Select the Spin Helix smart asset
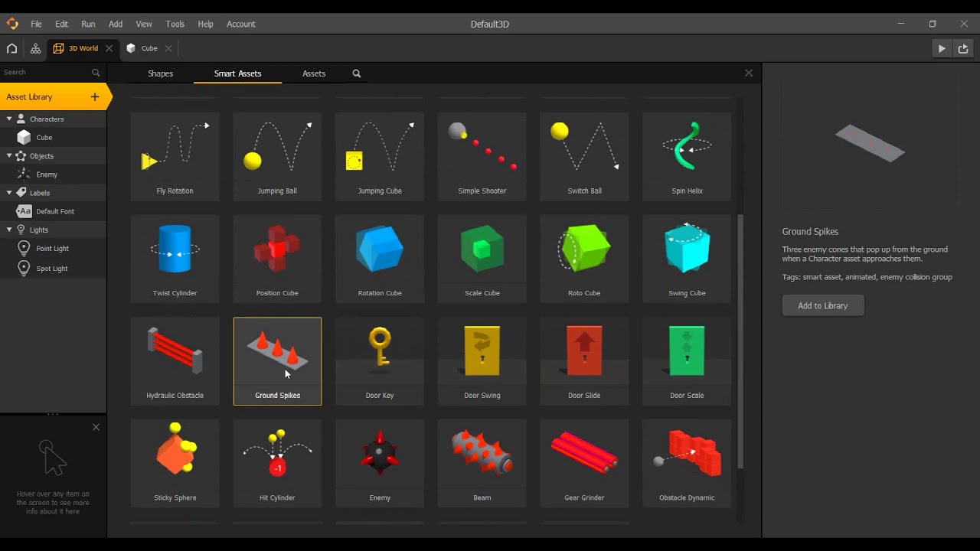This screenshot has width=980, height=551. (x=687, y=156)
